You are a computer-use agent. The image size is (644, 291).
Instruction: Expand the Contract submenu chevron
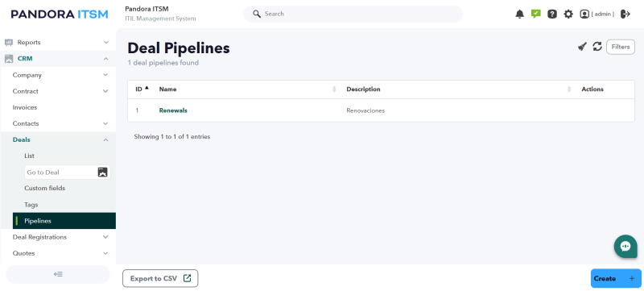(105, 91)
